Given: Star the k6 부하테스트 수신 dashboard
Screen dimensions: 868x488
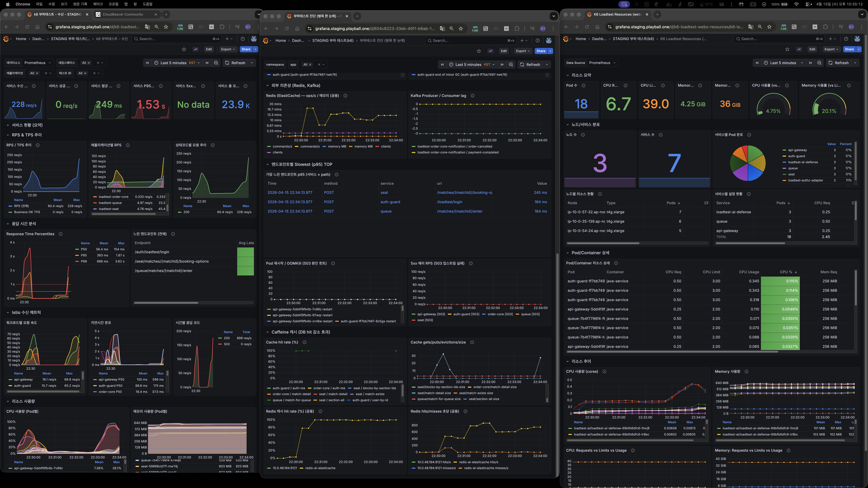Looking at the screenshot, I should (x=184, y=49).
